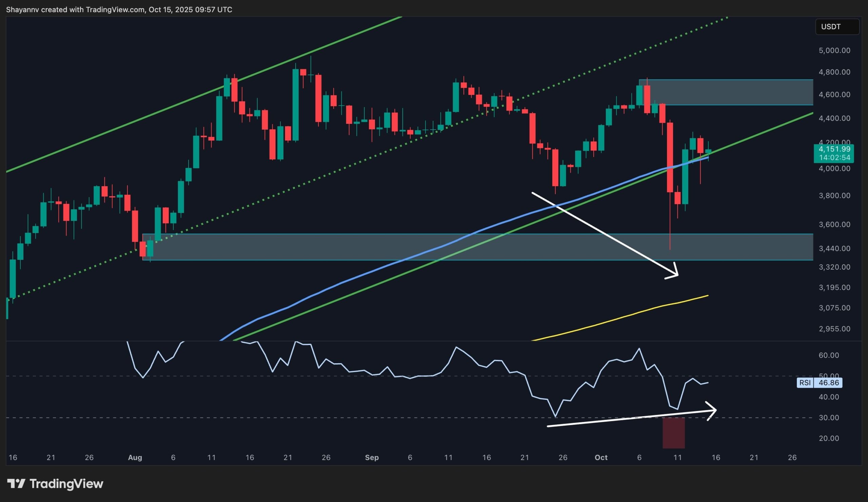Click the TradingView logo at bottom left

(55, 484)
